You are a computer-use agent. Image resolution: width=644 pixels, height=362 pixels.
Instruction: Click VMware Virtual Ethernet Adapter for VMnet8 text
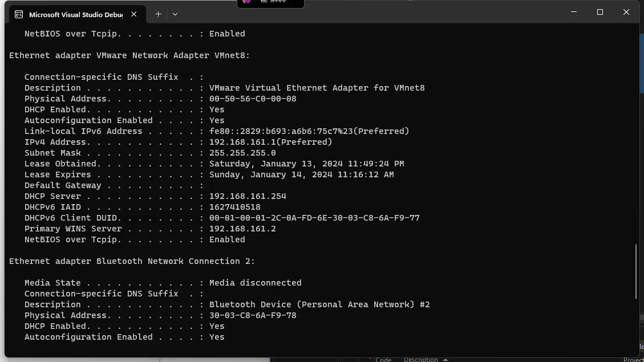317,88
